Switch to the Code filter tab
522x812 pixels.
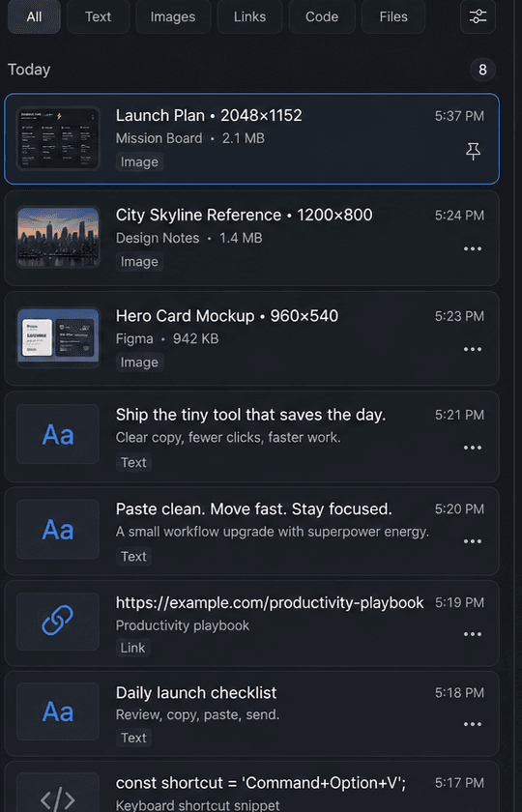coord(322,16)
